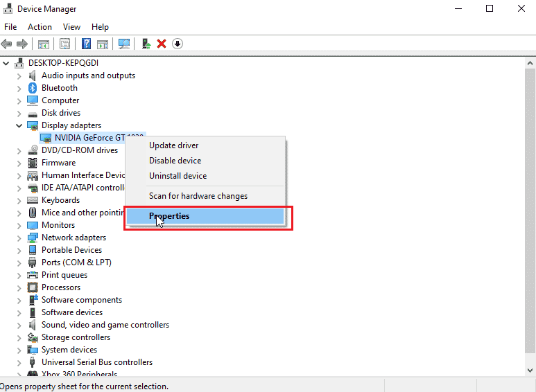The height and width of the screenshot is (392, 536).
Task: Click the Action pane toolbar icon
Action: coord(102,44)
